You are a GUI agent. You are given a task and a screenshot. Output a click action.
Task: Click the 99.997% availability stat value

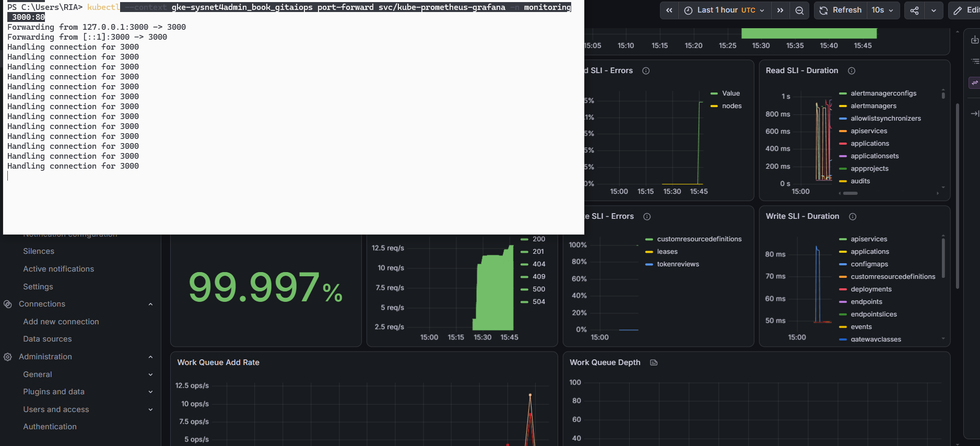point(265,287)
